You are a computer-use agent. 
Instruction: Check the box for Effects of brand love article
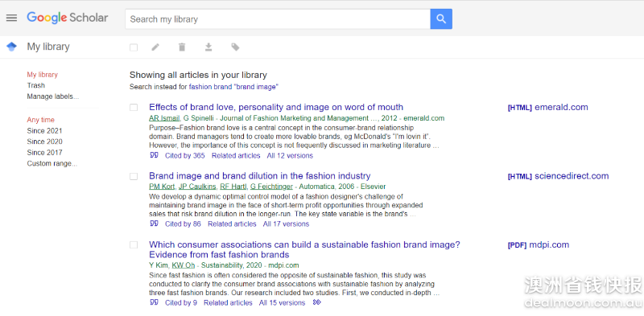(x=134, y=108)
